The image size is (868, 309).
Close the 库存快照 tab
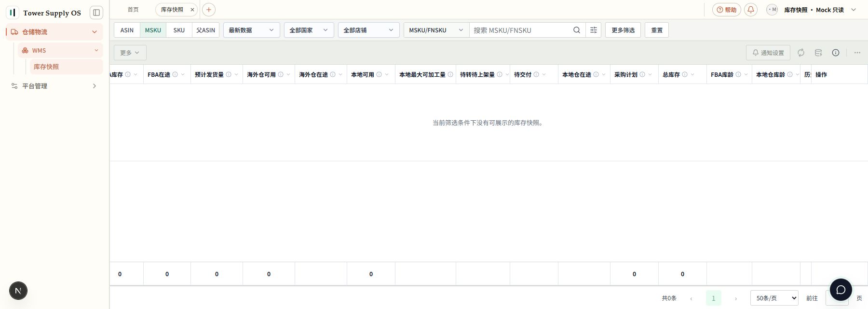point(192,10)
